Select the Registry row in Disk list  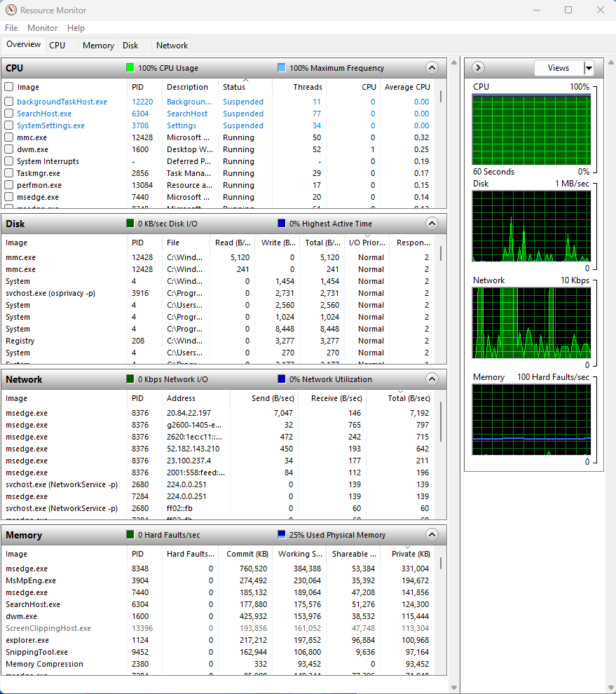[x=218, y=341]
